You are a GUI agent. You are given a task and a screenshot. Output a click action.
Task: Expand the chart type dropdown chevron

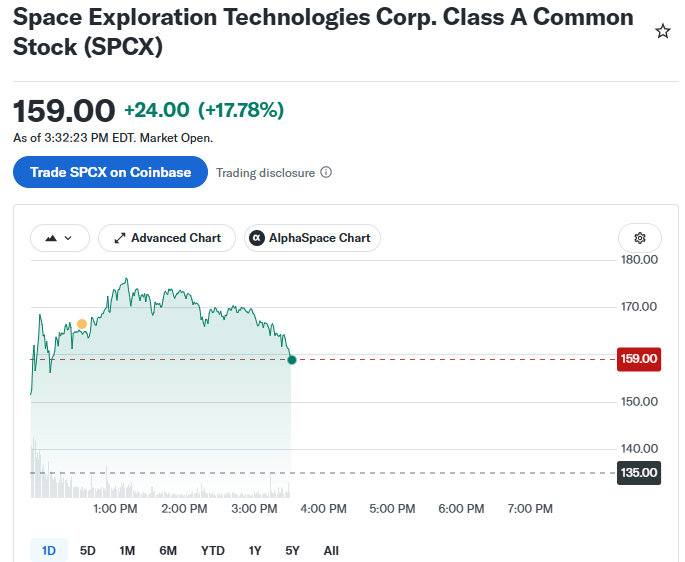[x=68, y=238]
